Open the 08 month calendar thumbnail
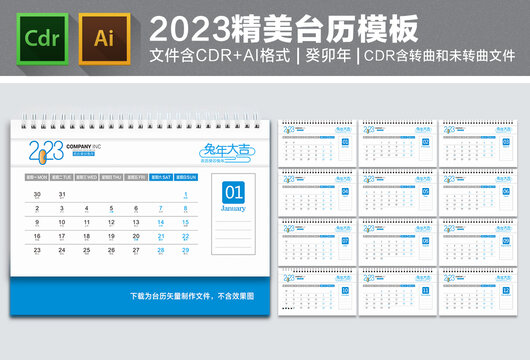The width and height of the screenshot is (530, 360). coord(398,242)
